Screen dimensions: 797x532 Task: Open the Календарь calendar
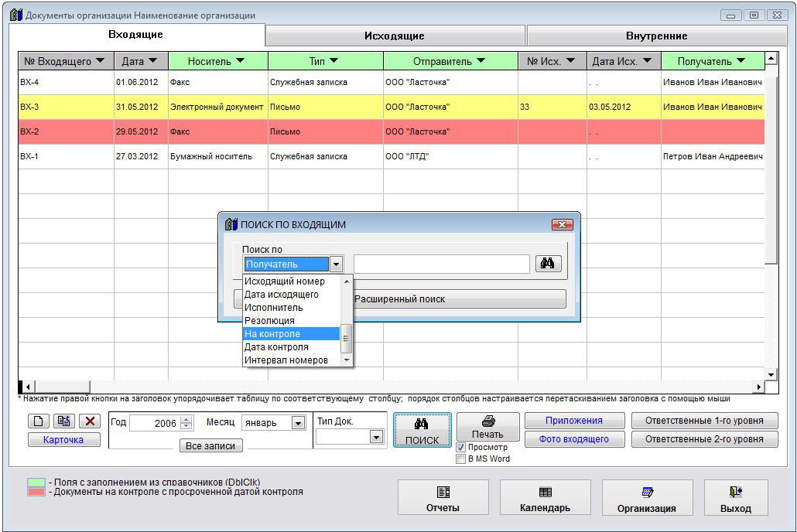pyautogui.click(x=545, y=497)
